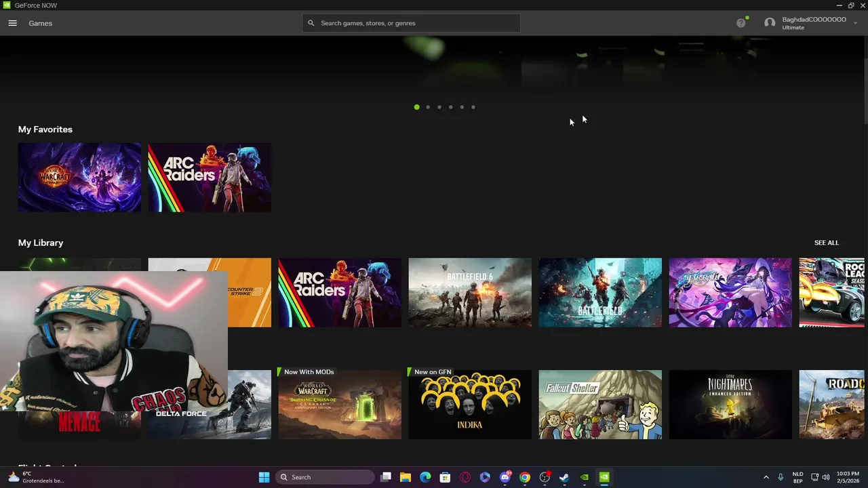Click the My Library section heading
868x488 pixels.
coord(41,243)
